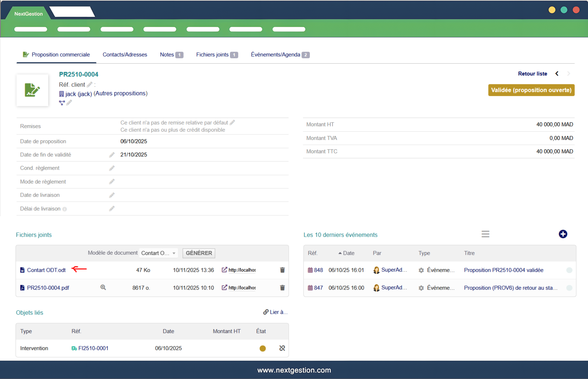Click status circle for event 848
This screenshot has height=379, width=588.
click(x=569, y=270)
